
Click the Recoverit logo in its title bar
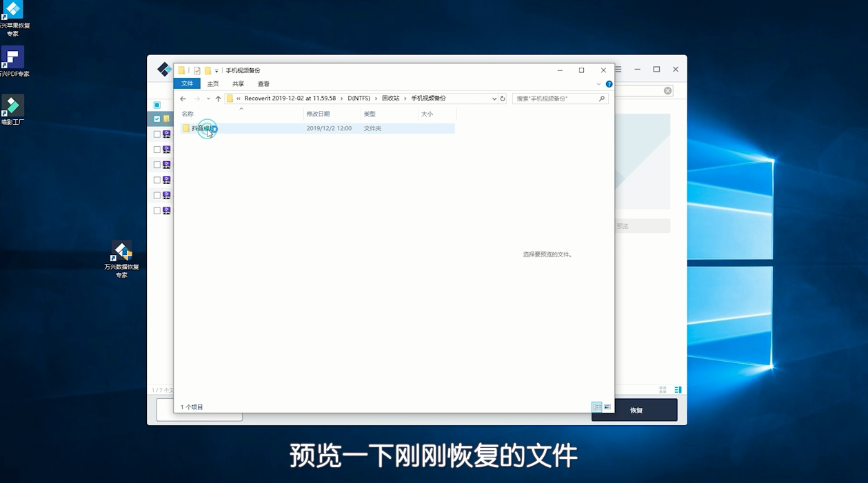coord(164,69)
